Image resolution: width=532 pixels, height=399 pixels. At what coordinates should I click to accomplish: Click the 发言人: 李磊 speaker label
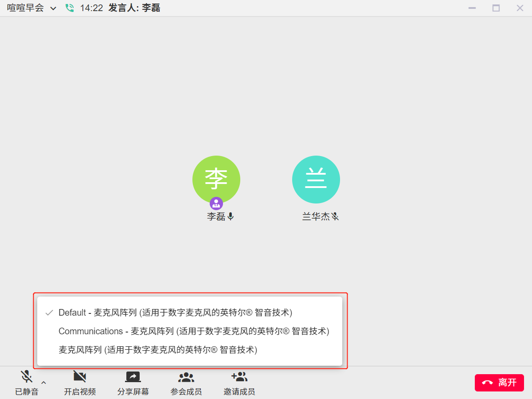point(134,8)
